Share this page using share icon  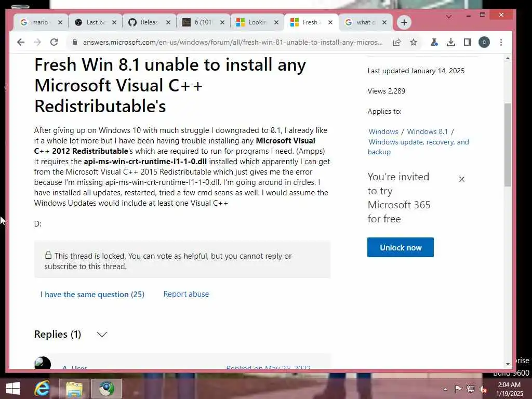click(396, 42)
